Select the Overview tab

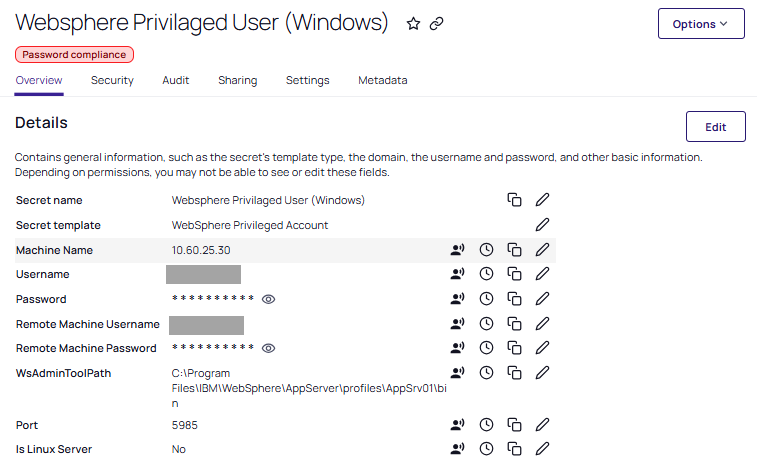(x=39, y=80)
